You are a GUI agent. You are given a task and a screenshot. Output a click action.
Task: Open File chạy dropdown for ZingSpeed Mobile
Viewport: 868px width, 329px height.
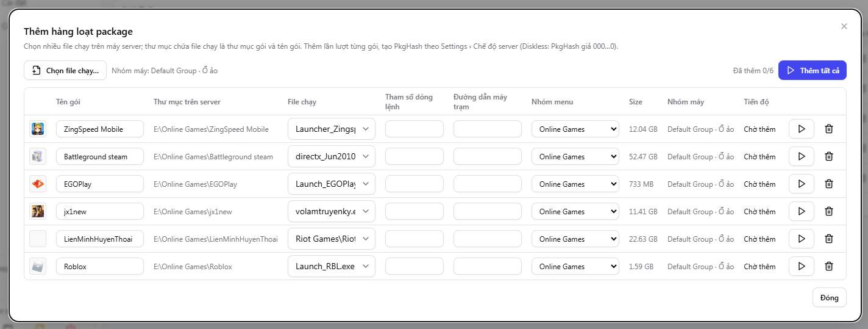point(332,129)
